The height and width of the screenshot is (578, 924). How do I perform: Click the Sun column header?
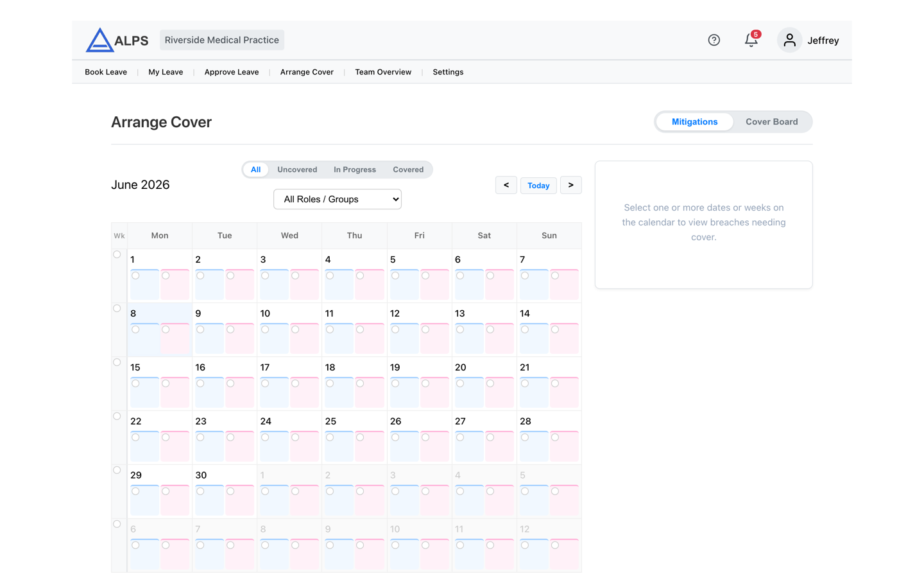click(549, 236)
